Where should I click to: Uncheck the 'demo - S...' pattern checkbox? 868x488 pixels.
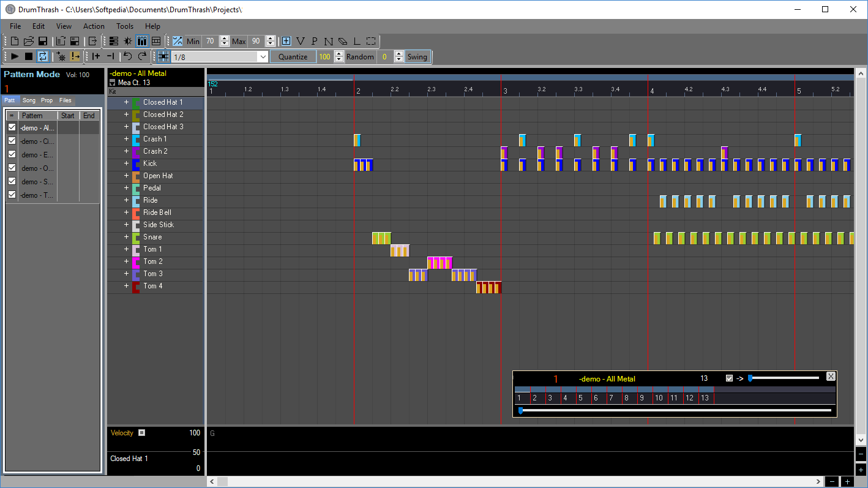pyautogui.click(x=12, y=181)
